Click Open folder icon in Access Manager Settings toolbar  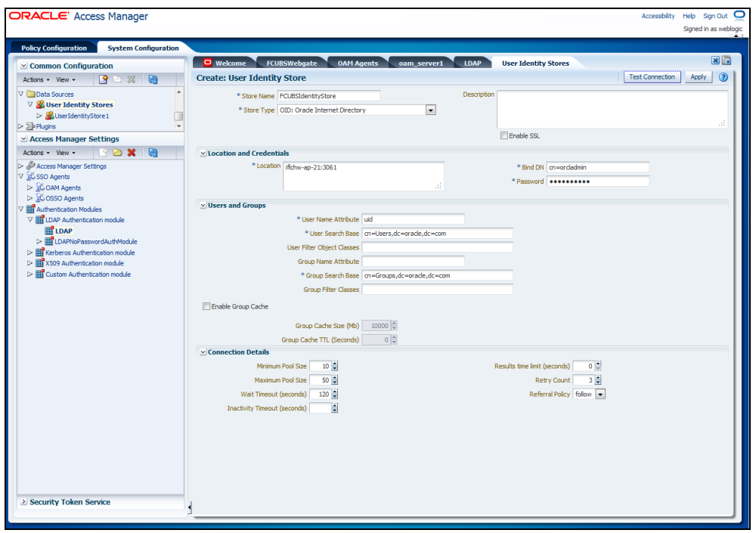117,153
